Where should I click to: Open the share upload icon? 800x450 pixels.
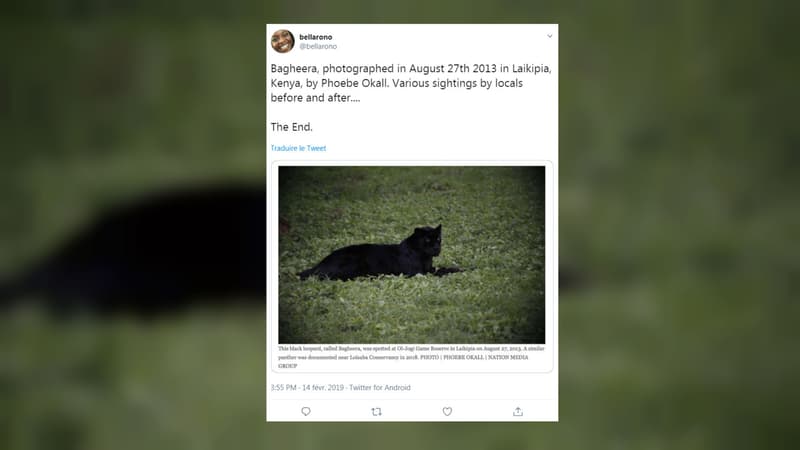(x=518, y=411)
